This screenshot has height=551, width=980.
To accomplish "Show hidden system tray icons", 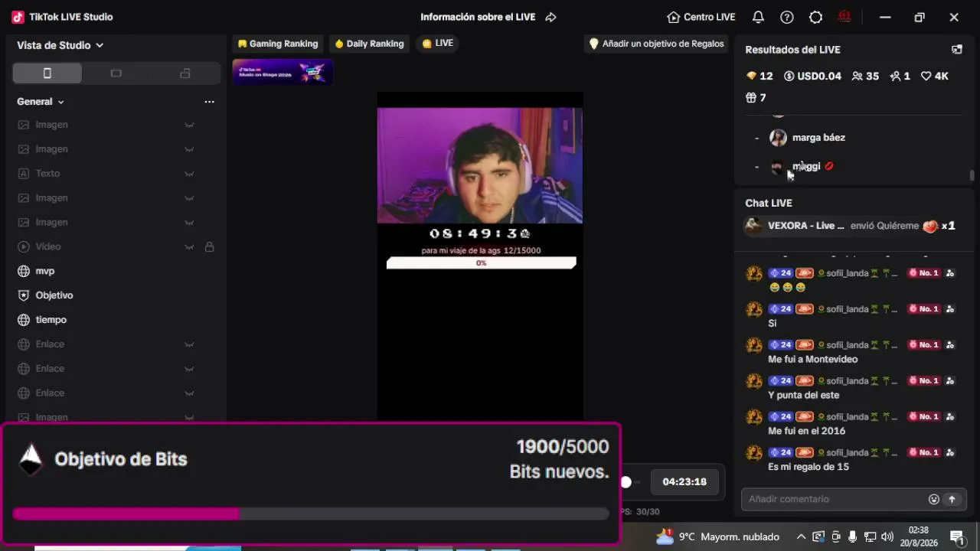I will tap(801, 536).
